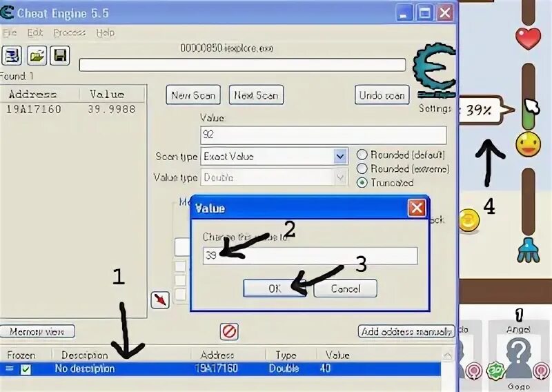Click OK in the Value dialog

tap(275, 288)
